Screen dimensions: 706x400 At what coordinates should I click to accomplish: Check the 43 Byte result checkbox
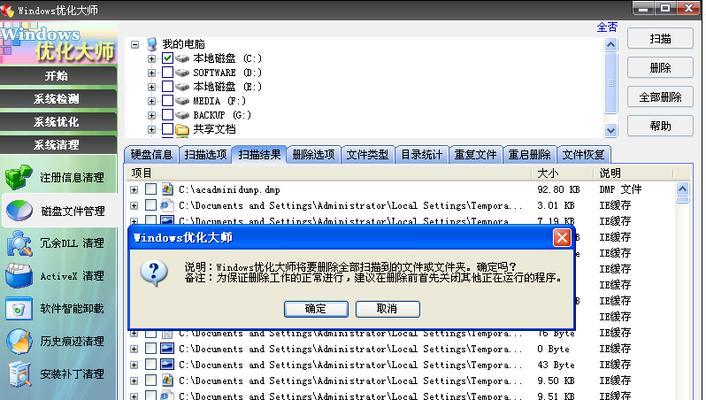pos(150,364)
